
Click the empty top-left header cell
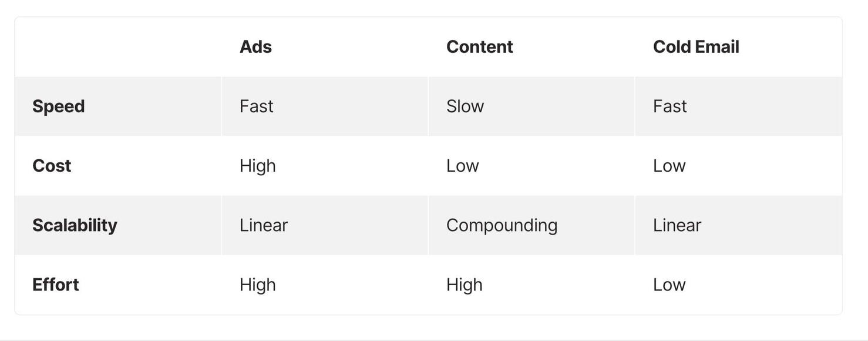pos(118,47)
